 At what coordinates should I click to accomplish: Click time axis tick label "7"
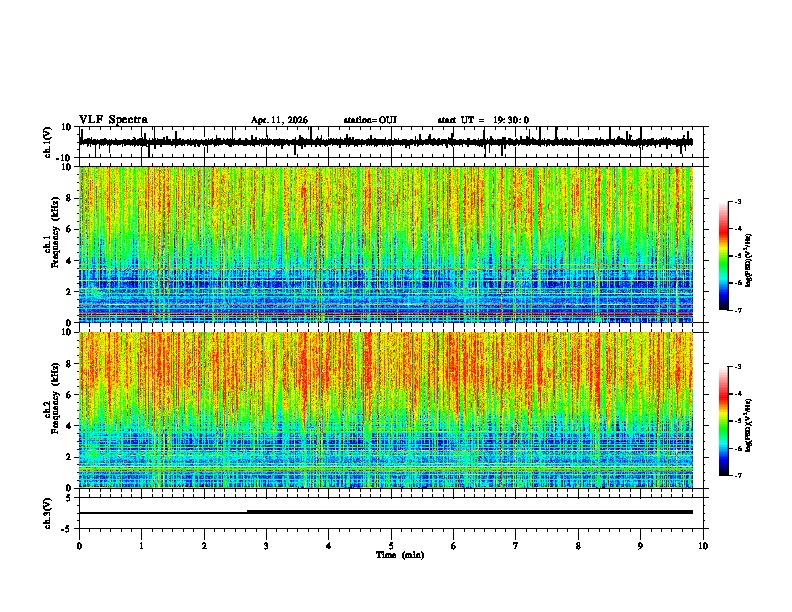point(516,545)
